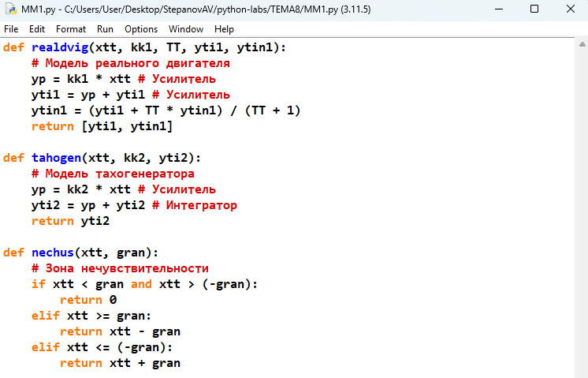This screenshot has height=378, width=588.
Task: Click the 'return 0' statement
Action: pos(88,300)
